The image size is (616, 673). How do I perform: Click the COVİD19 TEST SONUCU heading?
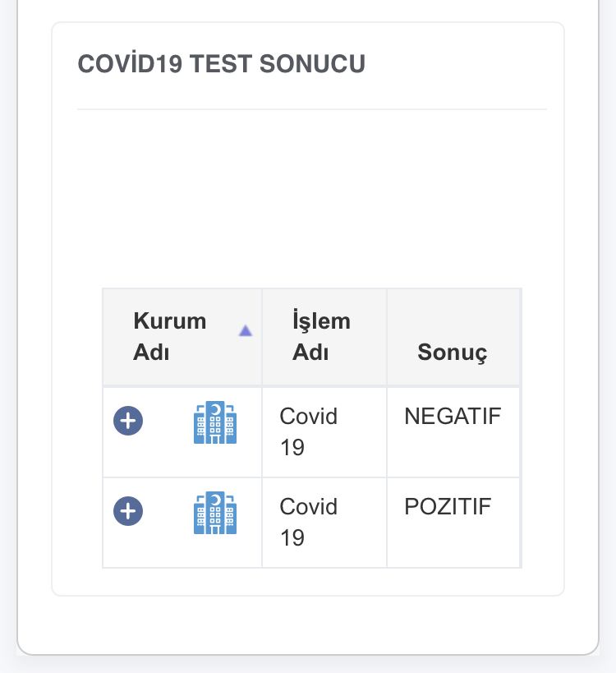click(x=221, y=64)
